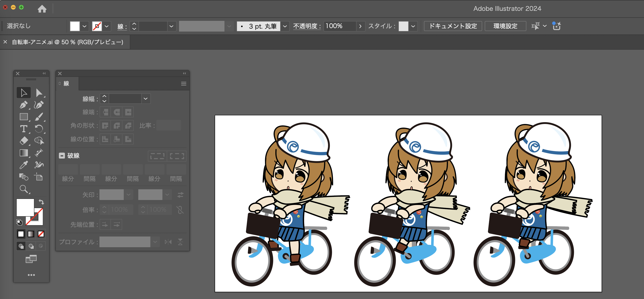
Task: Choose butt cap in 線端 options
Action: (x=106, y=112)
